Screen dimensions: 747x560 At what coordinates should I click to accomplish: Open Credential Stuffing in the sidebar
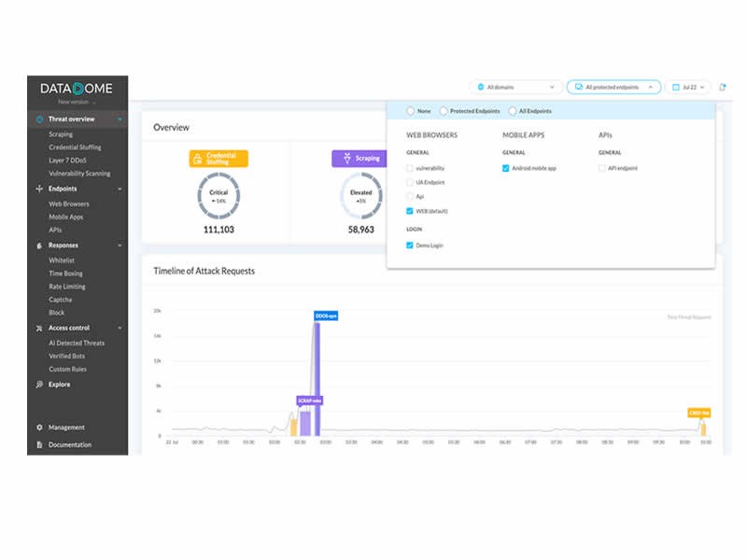click(x=75, y=147)
